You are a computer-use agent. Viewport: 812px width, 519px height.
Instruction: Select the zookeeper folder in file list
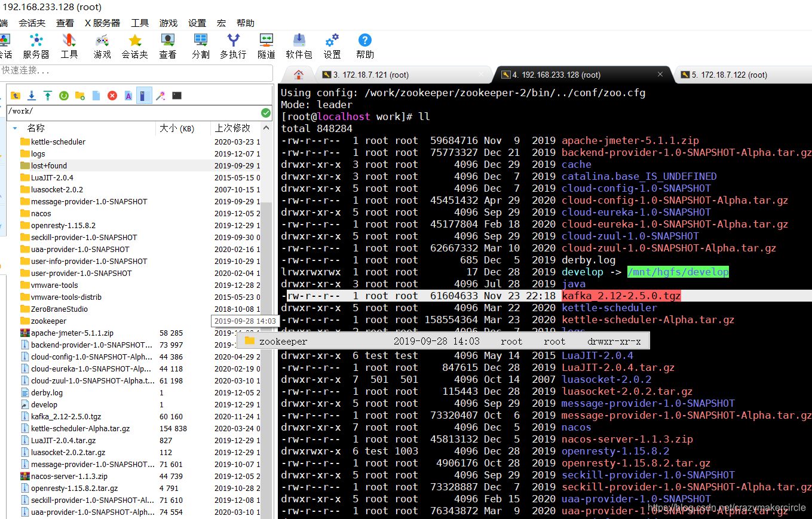click(48, 321)
